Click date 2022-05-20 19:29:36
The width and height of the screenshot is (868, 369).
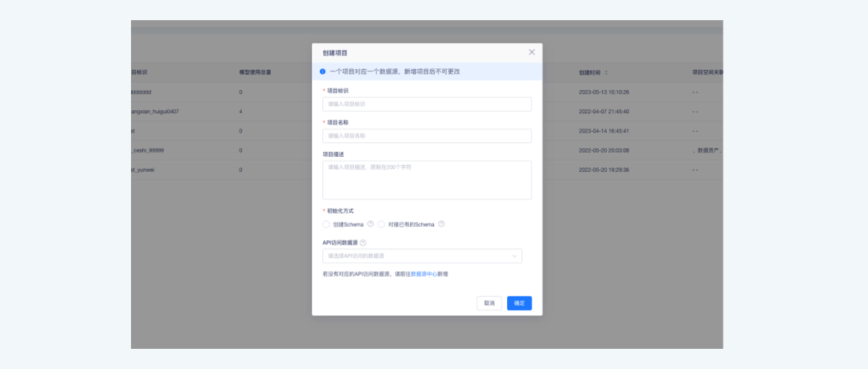coord(604,170)
